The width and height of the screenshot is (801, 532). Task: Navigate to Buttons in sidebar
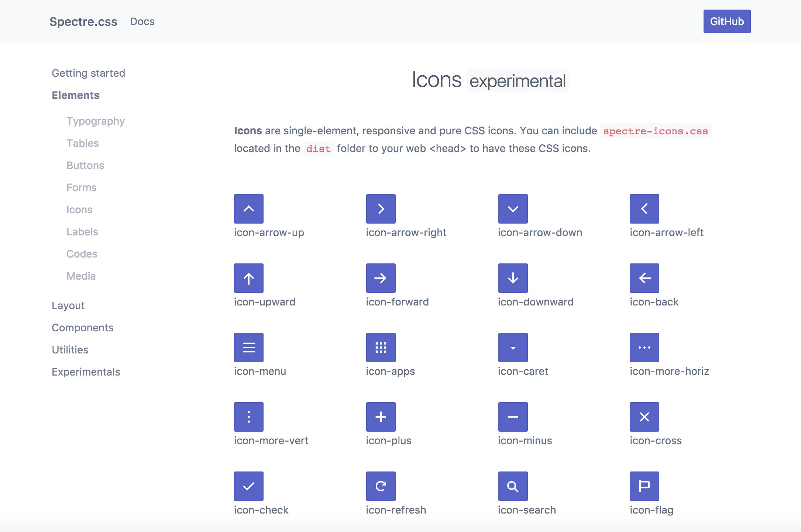point(85,165)
